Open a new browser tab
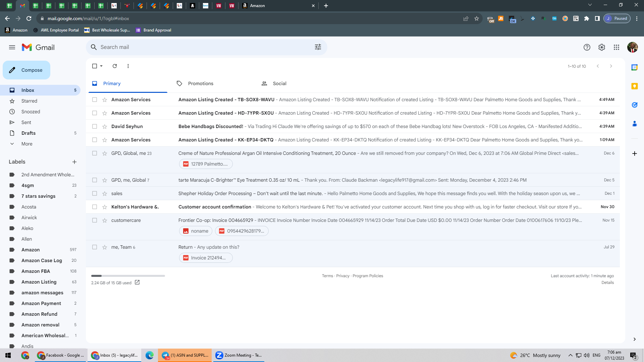The width and height of the screenshot is (644, 362). pyautogui.click(x=326, y=6)
